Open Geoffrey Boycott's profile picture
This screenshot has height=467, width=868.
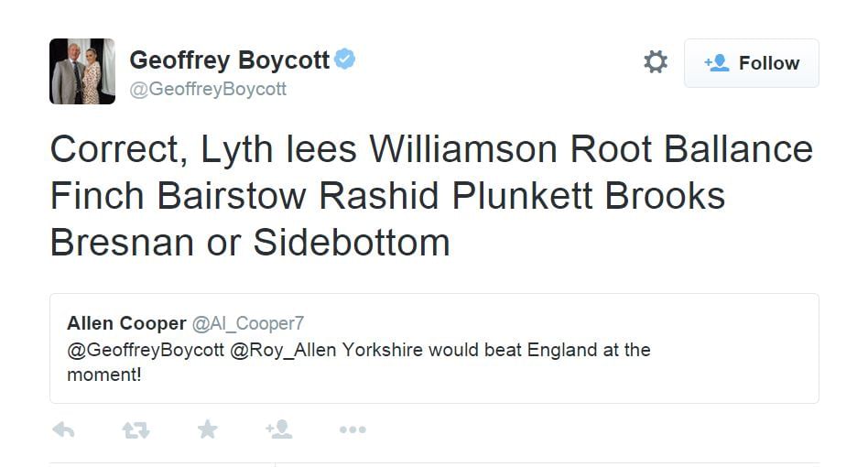pyautogui.click(x=82, y=71)
